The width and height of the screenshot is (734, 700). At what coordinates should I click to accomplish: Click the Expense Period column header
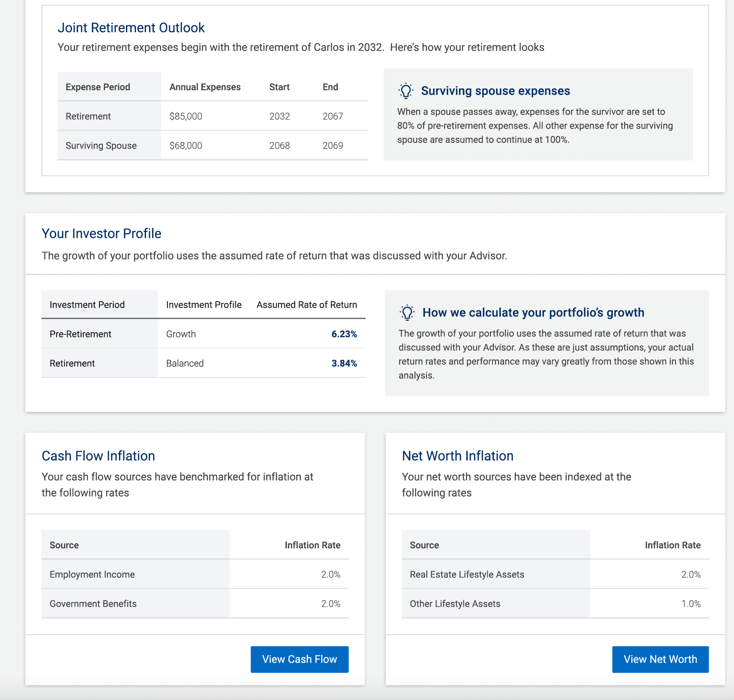(x=98, y=87)
